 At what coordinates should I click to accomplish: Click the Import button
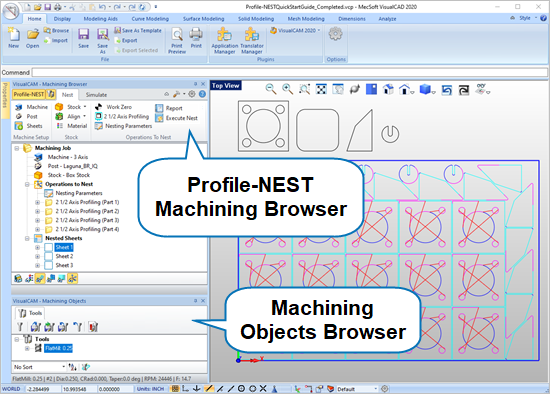click(56, 40)
